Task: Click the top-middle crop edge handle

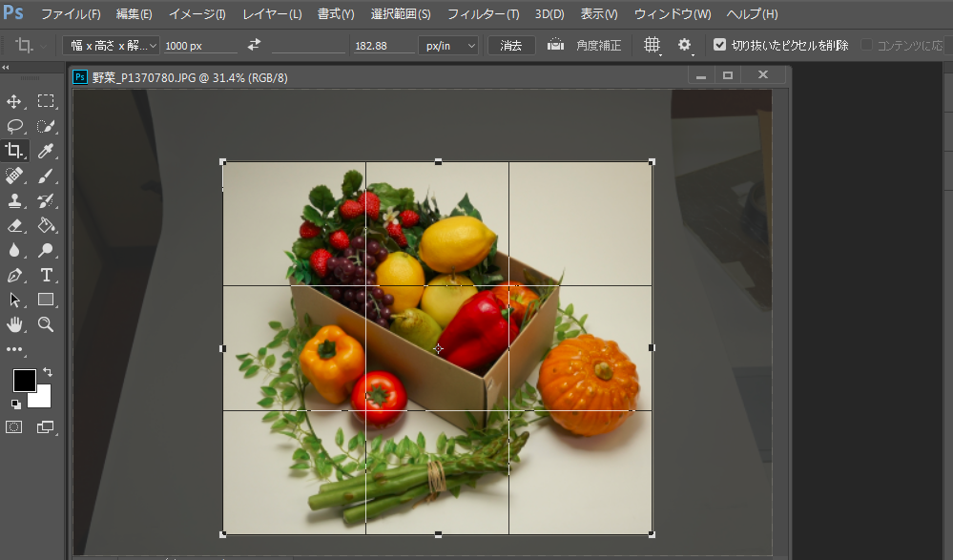Action: click(438, 162)
